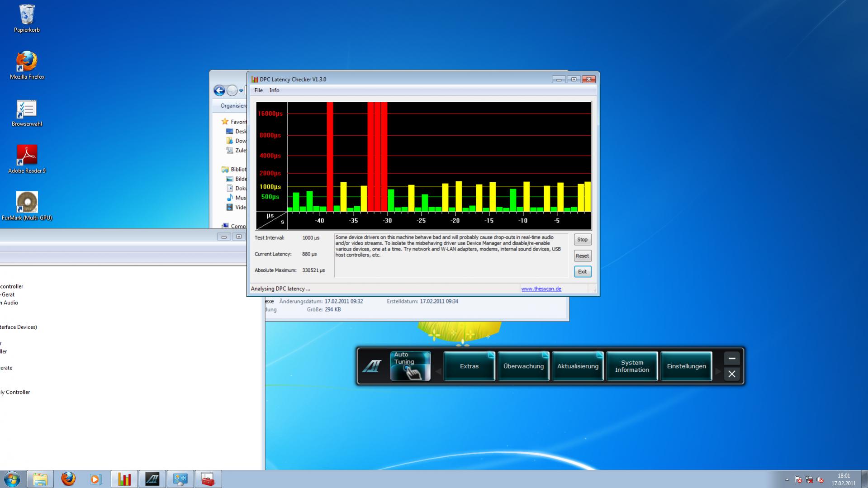Click the Show Desktop strip at taskbar end
This screenshot has height=488, width=868.
pyautogui.click(x=864, y=479)
